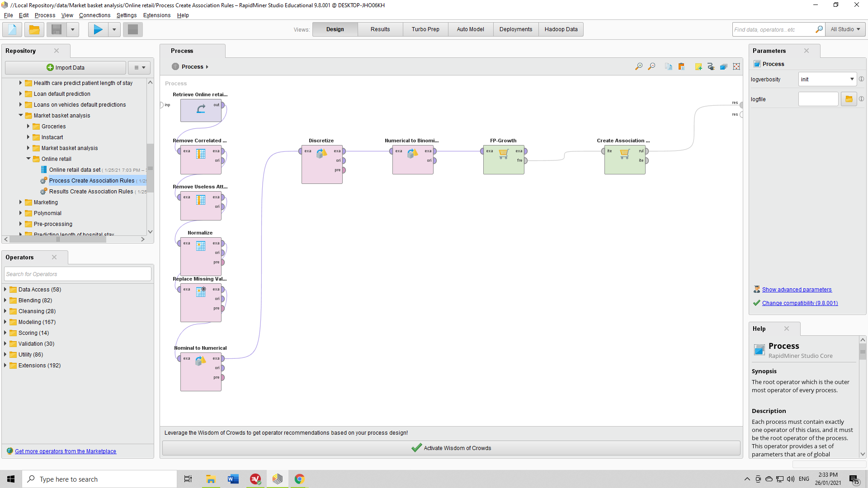Open Get more operators from the Marketplace
Image resolution: width=868 pixels, height=488 pixels.
(x=66, y=451)
